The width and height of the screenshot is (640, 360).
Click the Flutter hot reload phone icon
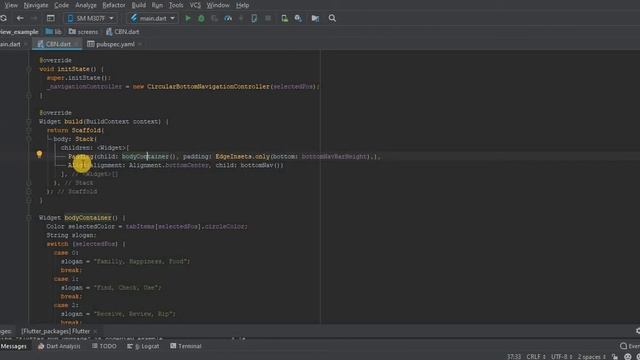pyautogui.click(x=254, y=18)
